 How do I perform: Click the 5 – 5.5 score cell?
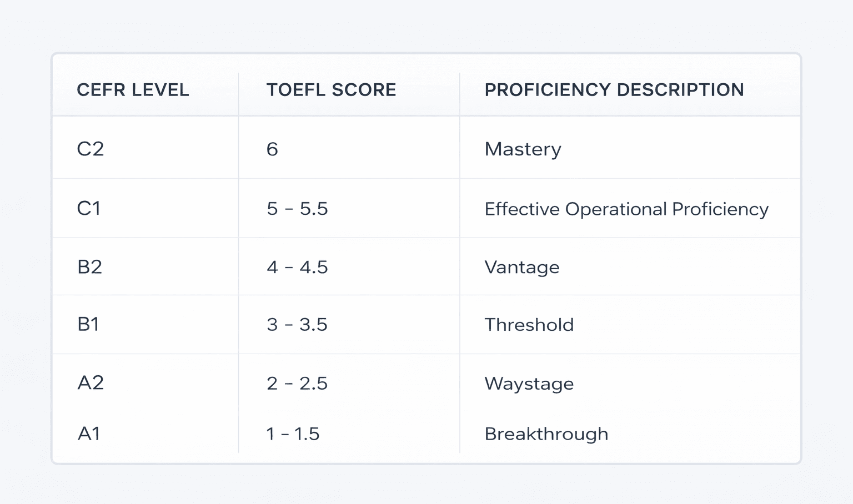click(x=297, y=209)
